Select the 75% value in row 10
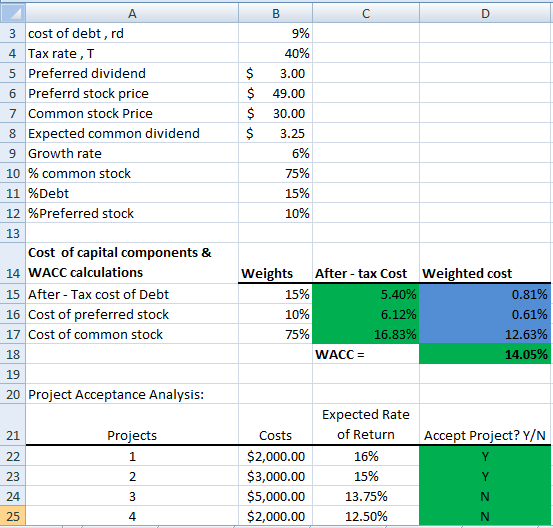553x528 pixels. [275, 173]
